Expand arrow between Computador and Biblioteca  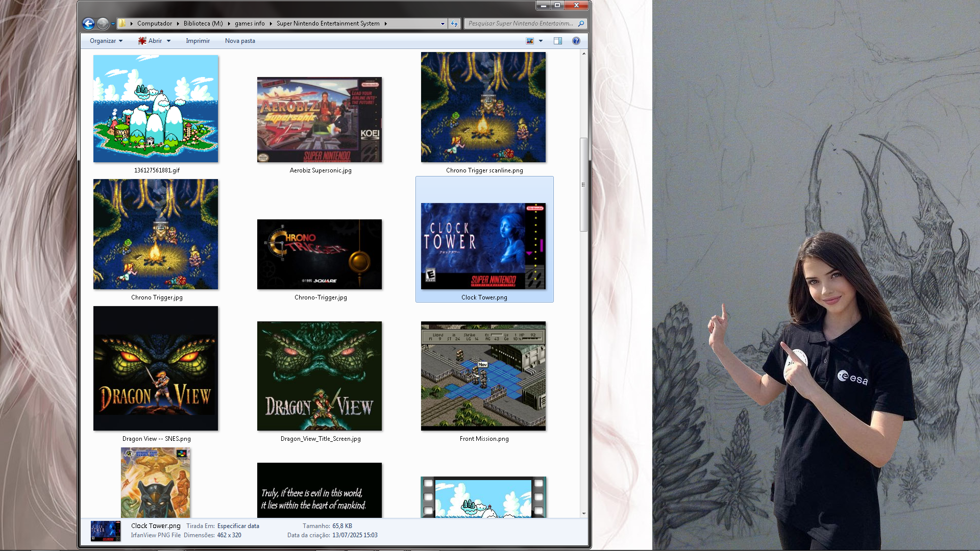coord(178,23)
